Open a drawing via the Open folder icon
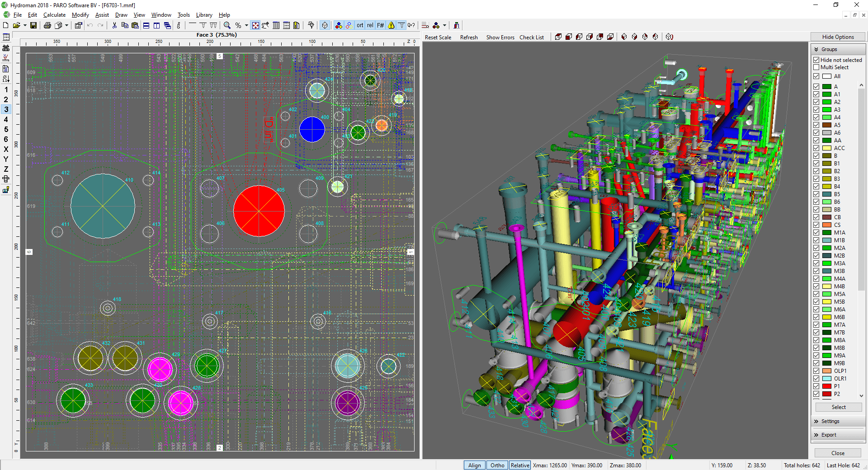The image size is (868, 470). coord(17,25)
